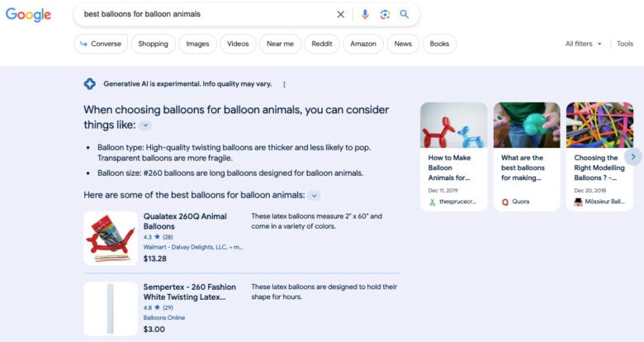Viewport: 644px width, 342px height.
Task: Clear the search query with the X icon
Action: (340, 14)
